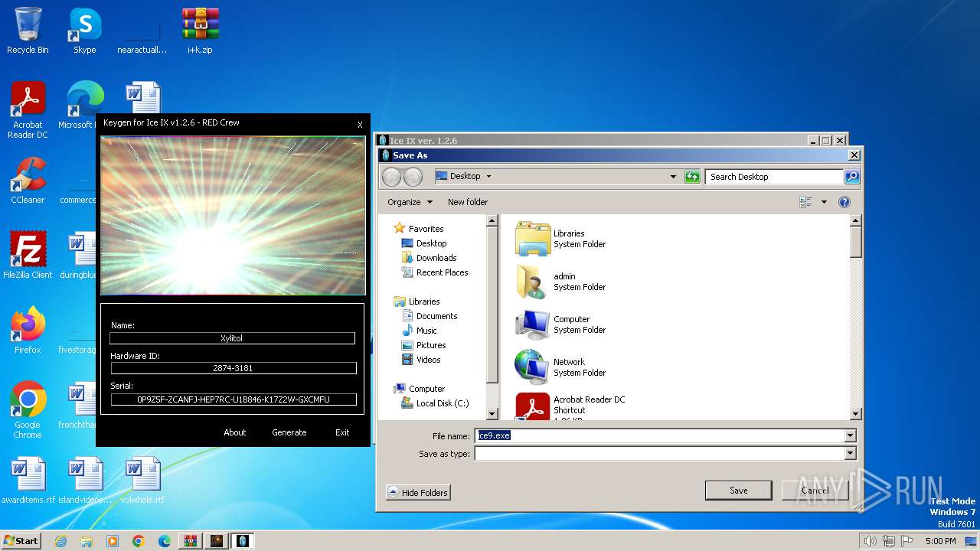The width and height of the screenshot is (980, 551).
Task: Expand the view options dropdown arrow
Action: click(824, 202)
